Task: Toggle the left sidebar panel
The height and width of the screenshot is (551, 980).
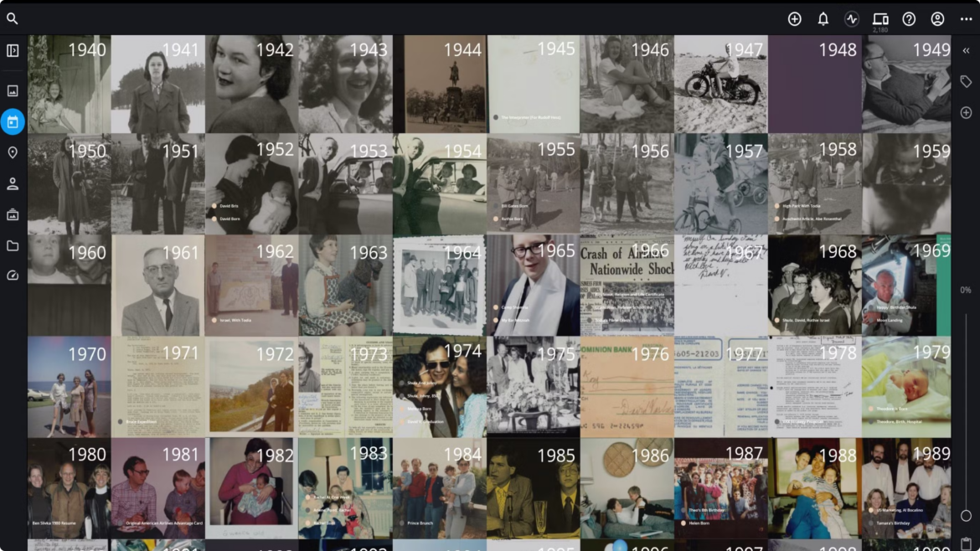Action: click(13, 51)
